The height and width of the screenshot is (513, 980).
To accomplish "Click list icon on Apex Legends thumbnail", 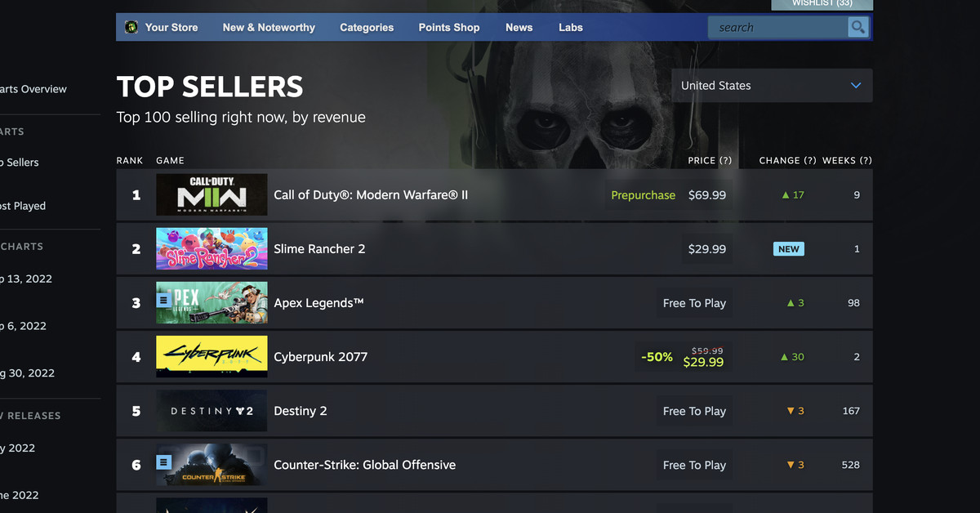I will 163,302.
